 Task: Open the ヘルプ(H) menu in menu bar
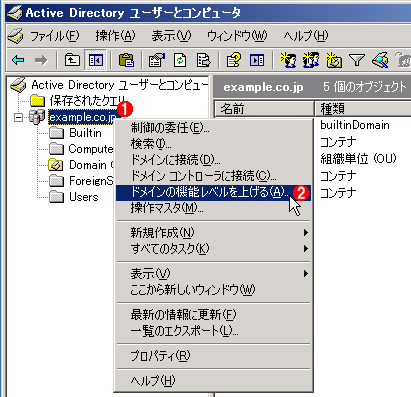(306, 36)
